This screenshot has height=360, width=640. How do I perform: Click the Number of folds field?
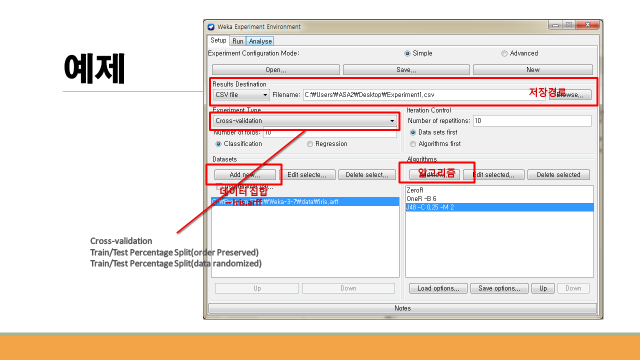point(330,133)
